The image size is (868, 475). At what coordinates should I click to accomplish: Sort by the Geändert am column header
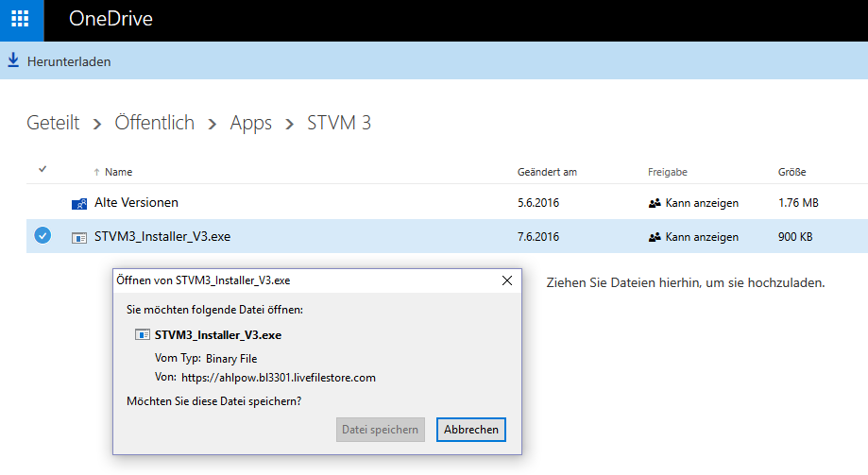547,173
